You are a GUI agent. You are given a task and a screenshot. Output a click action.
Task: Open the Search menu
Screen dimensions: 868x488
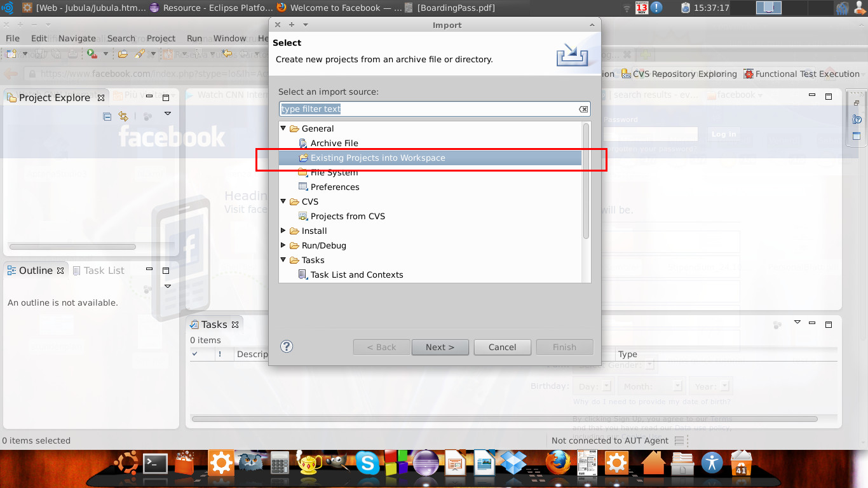(x=121, y=38)
